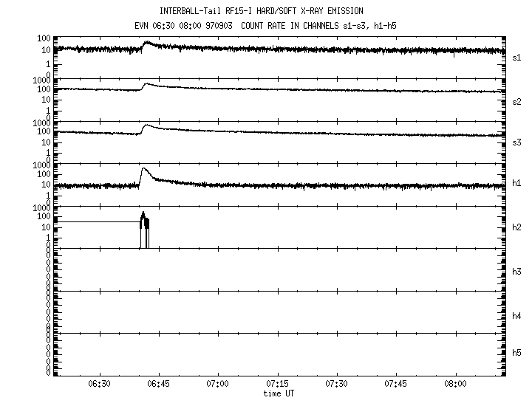Image resolution: width=532 pixels, height=406 pixels.
Task: Click the s1 channel label
Action: pyautogui.click(x=516, y=55)
